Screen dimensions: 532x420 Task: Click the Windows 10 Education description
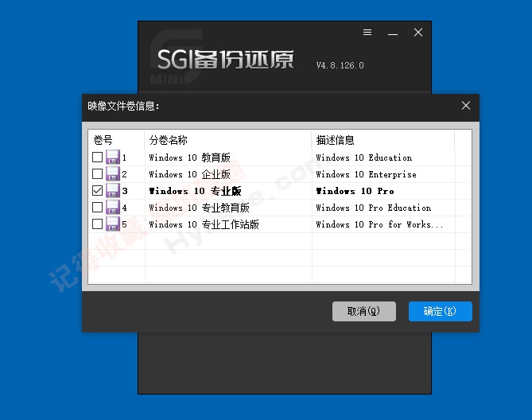tap(364, 157)
